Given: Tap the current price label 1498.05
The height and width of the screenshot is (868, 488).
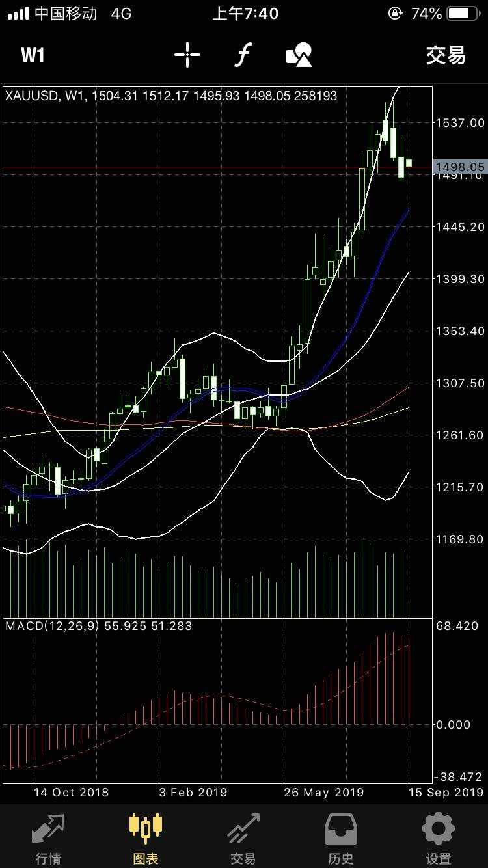Looking at the screenshot, I should coord(460,167).
